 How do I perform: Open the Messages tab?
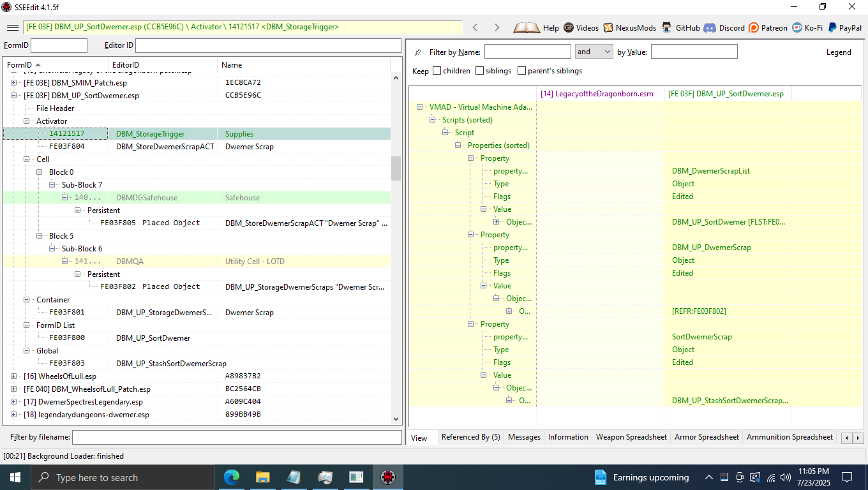[524, 437]
